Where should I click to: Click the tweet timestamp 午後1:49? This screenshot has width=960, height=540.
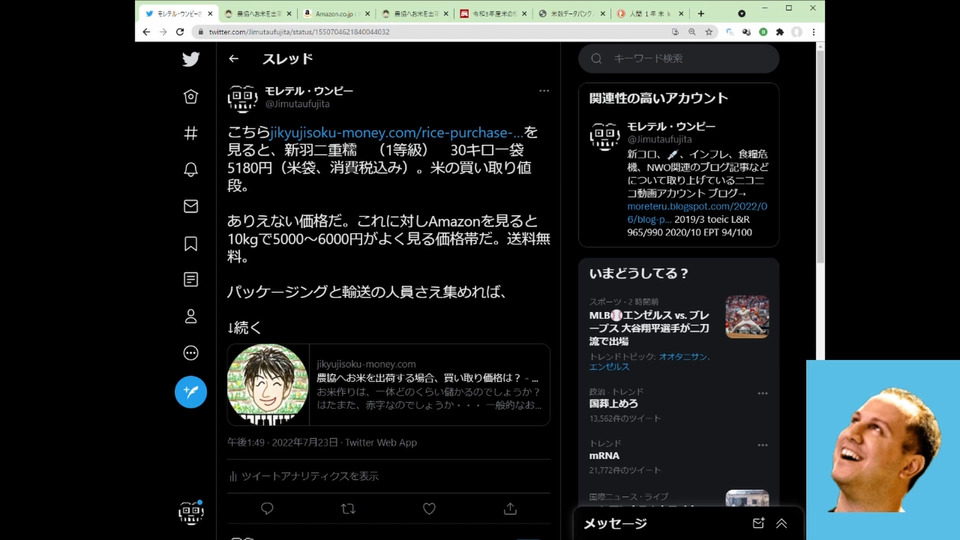pyautogui.click(x=246, y=442)
